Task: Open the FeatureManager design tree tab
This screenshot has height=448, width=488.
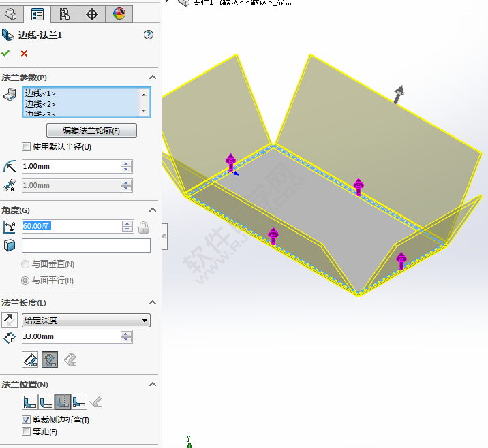Action: [x=11, y=14]
